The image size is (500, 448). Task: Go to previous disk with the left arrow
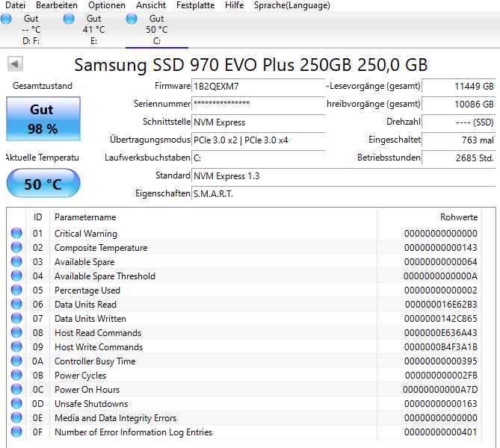[15, 64]
